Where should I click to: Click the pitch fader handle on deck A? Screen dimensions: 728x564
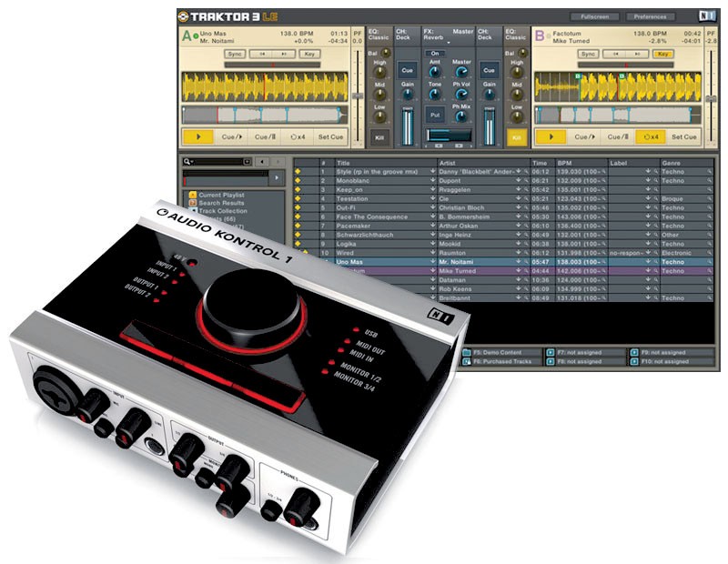[x=358, y=96]
